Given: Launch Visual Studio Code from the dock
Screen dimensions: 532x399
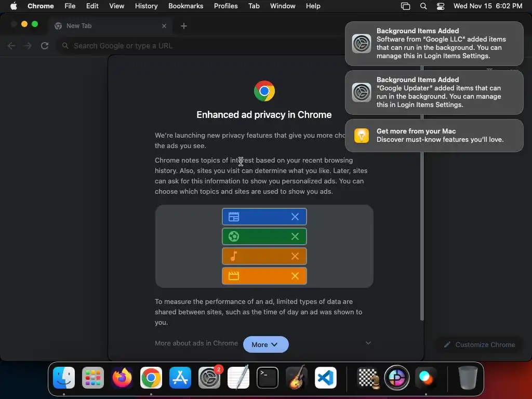Looking at the screenshot, I should click(x=326, y=378).
